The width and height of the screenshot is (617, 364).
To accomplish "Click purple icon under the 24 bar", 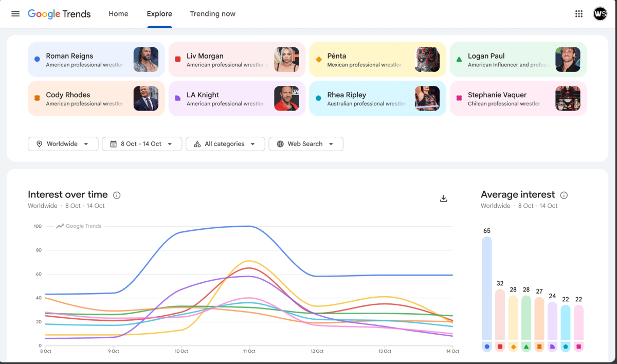I will tap(552, 347).
